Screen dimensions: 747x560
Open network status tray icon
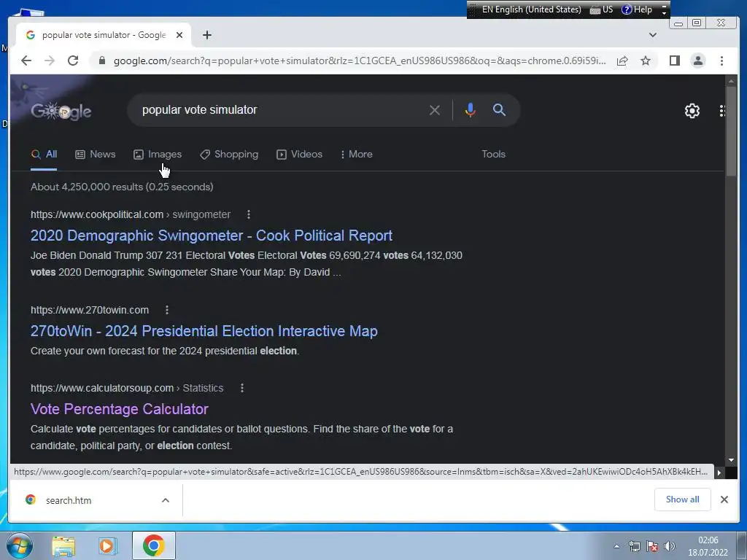tap(635, 546)
